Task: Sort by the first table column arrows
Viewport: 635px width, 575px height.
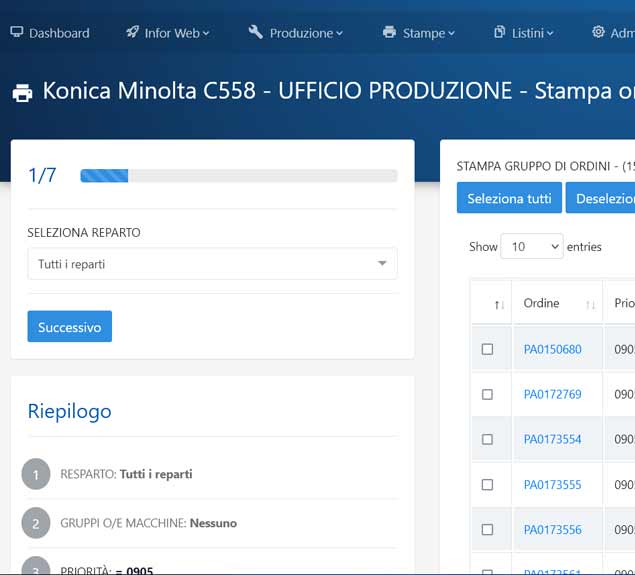Action: pos(499,305)
